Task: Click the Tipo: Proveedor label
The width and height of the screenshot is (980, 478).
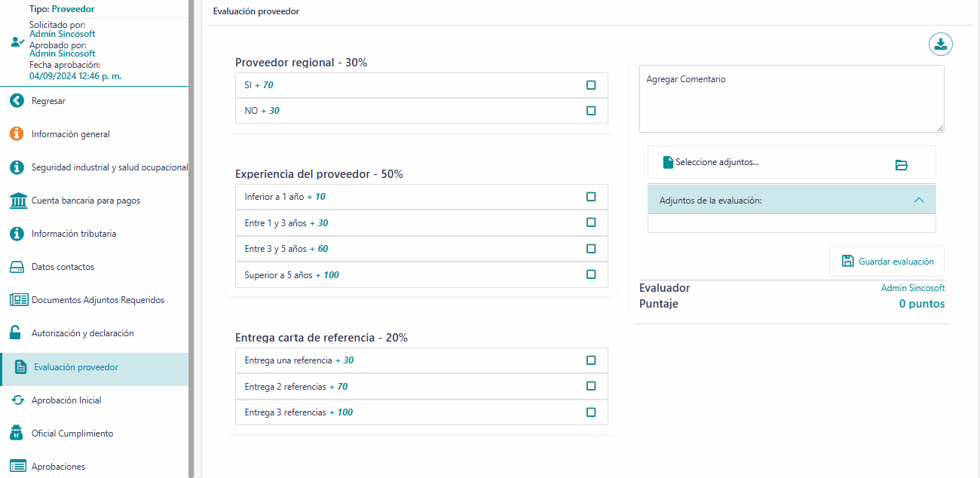Action: (62, 9)
